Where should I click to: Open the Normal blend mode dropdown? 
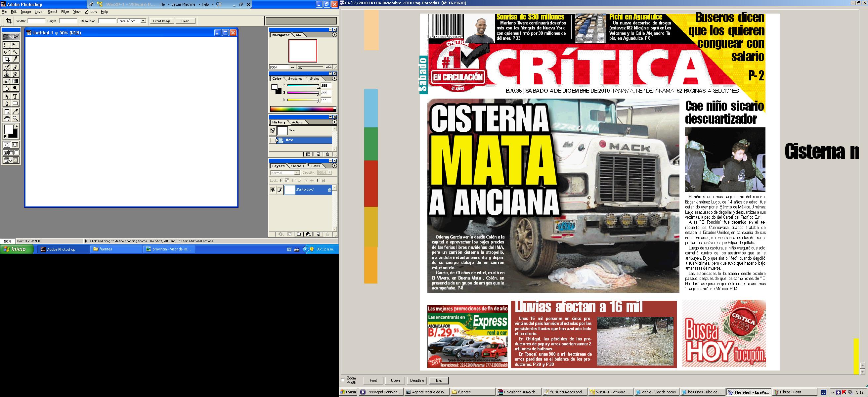pos(297,173)
